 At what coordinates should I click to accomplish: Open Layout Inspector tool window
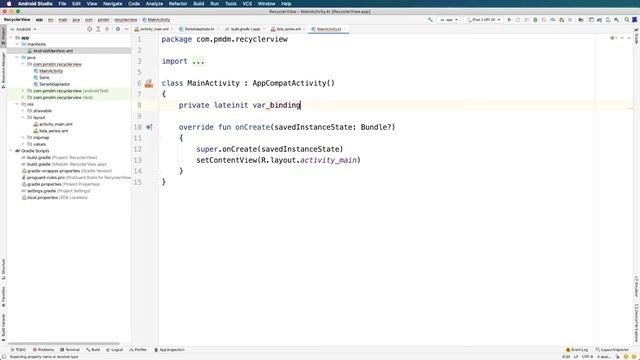pyautogui.click(x=612, y=350)
